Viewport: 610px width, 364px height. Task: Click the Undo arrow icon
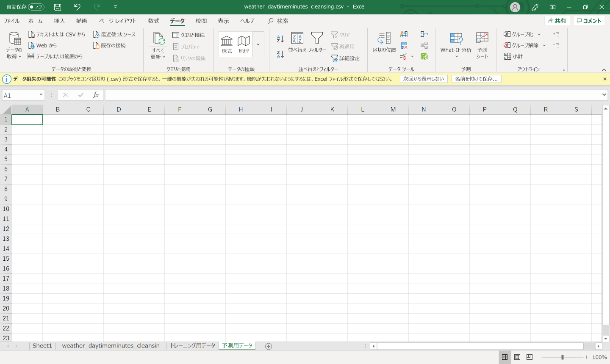77,7
